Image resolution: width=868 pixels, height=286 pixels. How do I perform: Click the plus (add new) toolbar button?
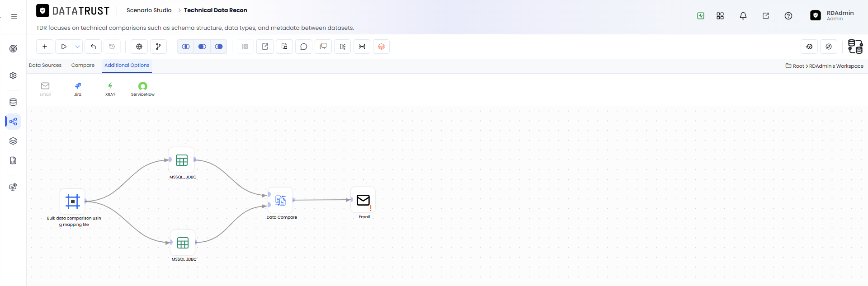45,47
